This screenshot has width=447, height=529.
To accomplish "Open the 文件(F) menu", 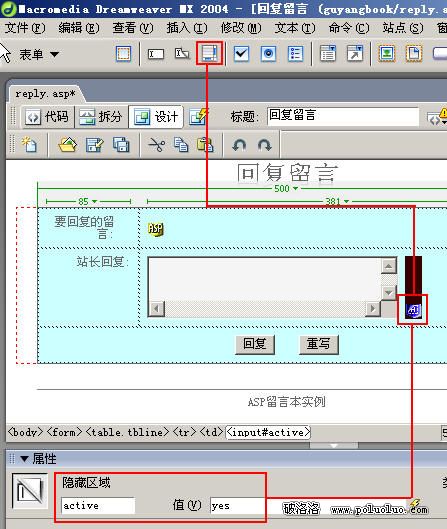I will [x=25, y=28].
